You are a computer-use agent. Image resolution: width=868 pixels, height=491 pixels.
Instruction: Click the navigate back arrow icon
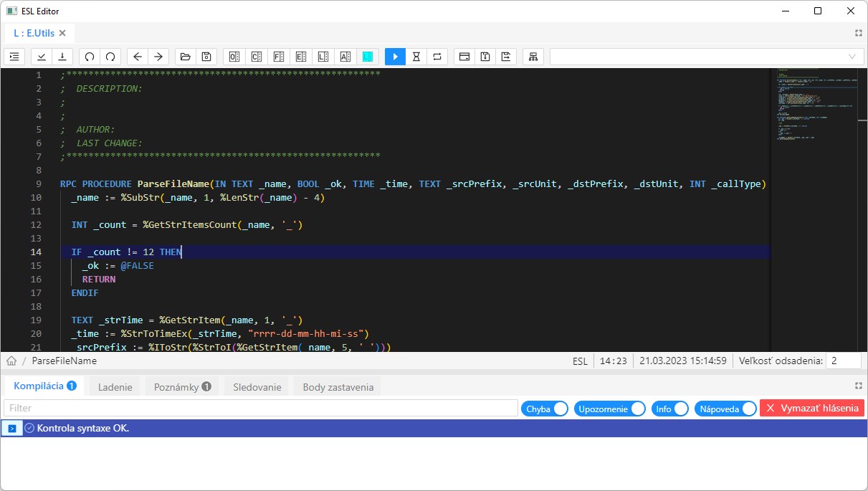pos(138,57)
